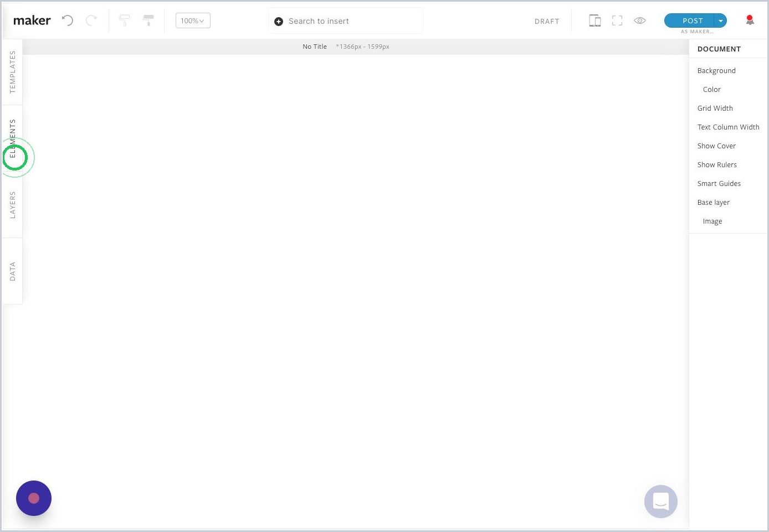
Task: Click the maker logo
Action: click(32, 20)
